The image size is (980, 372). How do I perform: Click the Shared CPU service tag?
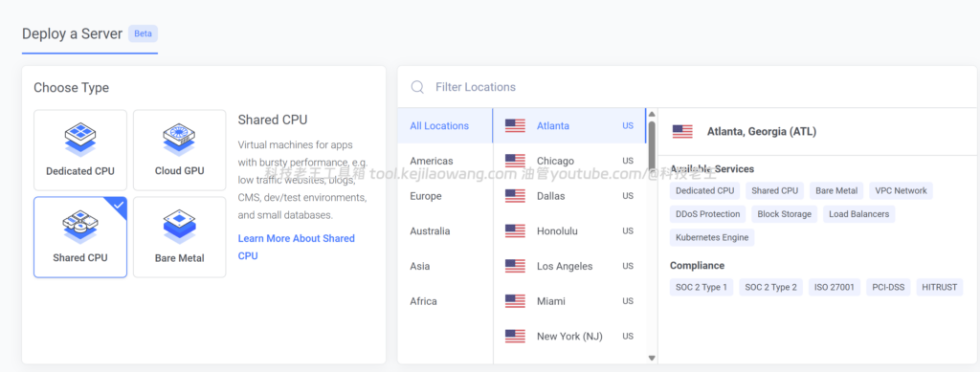(775, 191)
